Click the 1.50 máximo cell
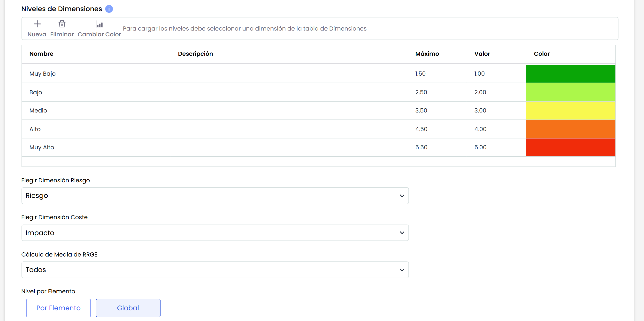The image size is (644, 321). (420, 74)
